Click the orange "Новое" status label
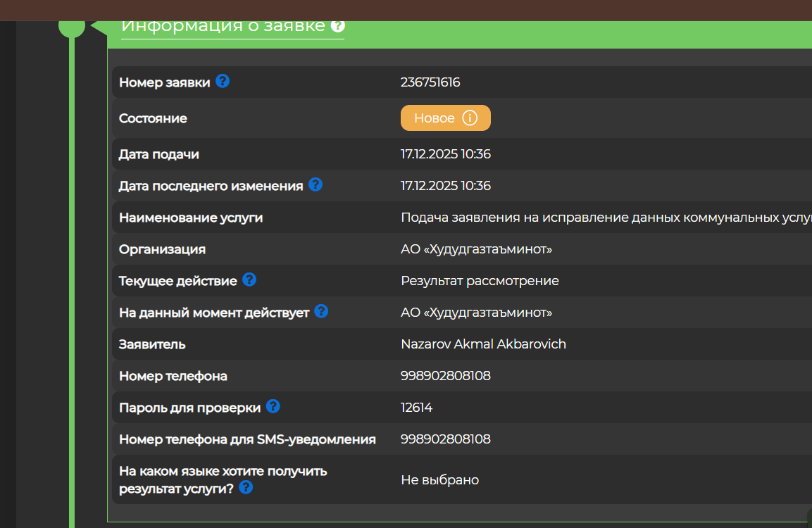Image resolution: width=812 pixels, height=528 pixels. 434,118
